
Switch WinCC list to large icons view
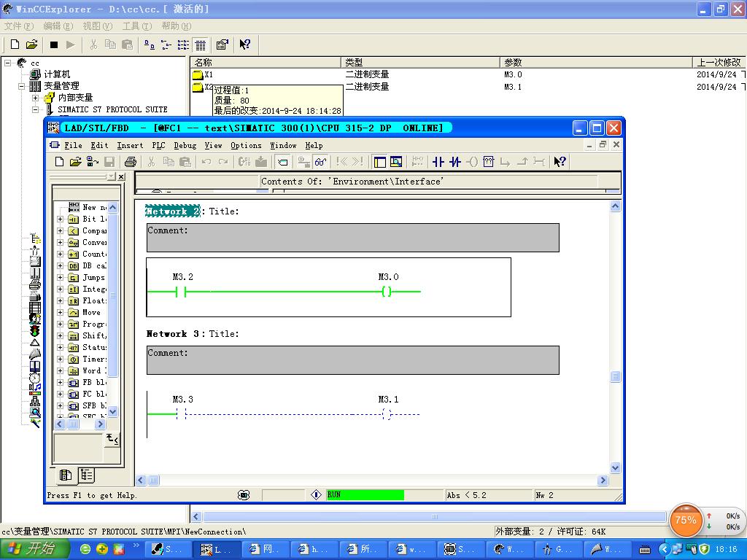(149, 44)
